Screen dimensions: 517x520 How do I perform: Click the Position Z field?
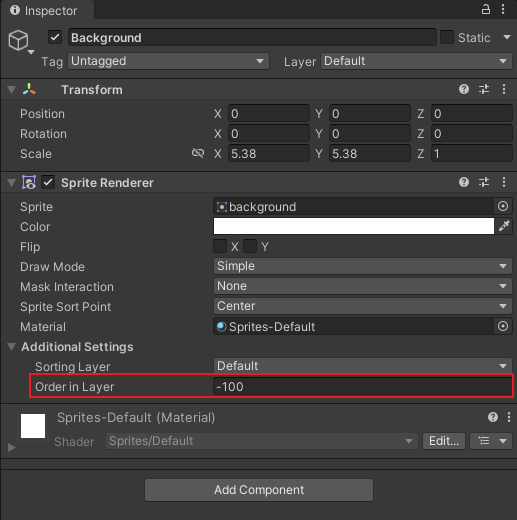(x=471, y=114)
